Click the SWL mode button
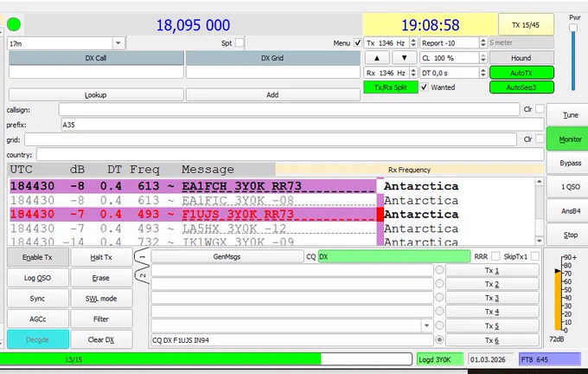The image size is (588, 374). click(101, 299)
